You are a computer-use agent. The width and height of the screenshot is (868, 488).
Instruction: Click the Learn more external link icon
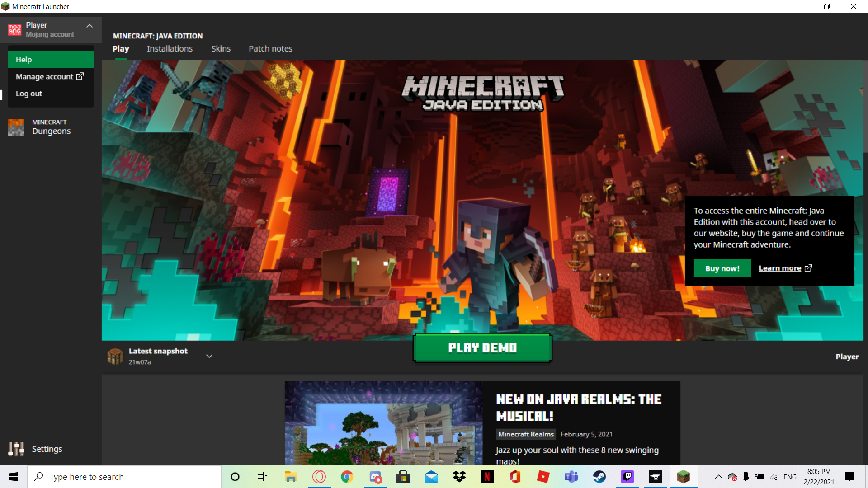click(808, 268)
